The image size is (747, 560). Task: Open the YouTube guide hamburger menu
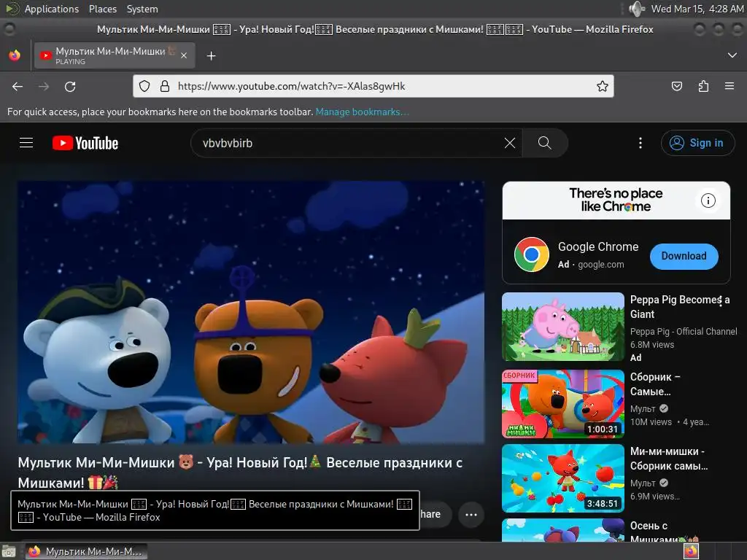click(26, 143)
